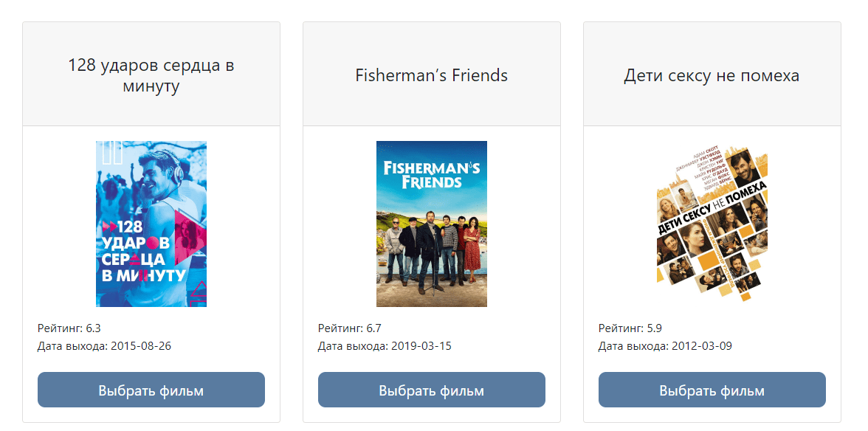
Task: Click the 'Fisherman's Friends' card title
Action: click(x=431, y=73)
